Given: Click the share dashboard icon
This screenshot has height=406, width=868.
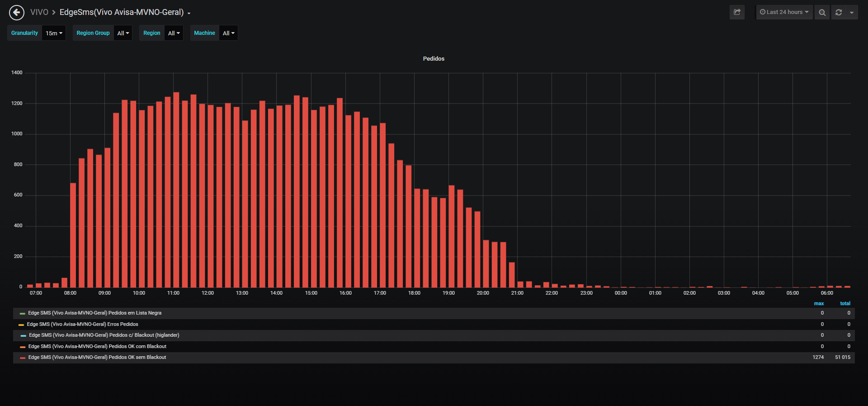Looking at the screenshot, I should (x=737, y=12).
